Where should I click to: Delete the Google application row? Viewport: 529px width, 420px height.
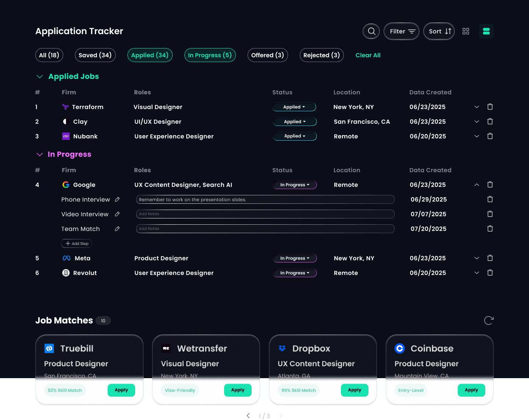click(x=490, y=185)
